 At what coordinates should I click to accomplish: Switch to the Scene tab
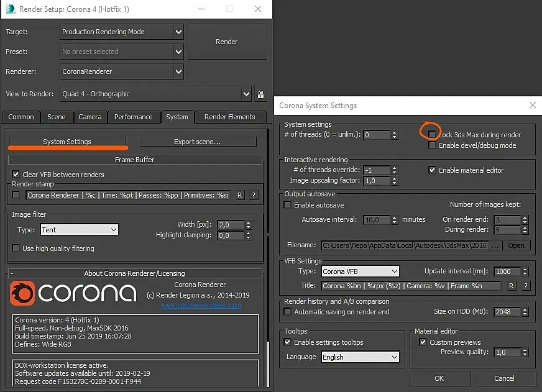(57, 117)
